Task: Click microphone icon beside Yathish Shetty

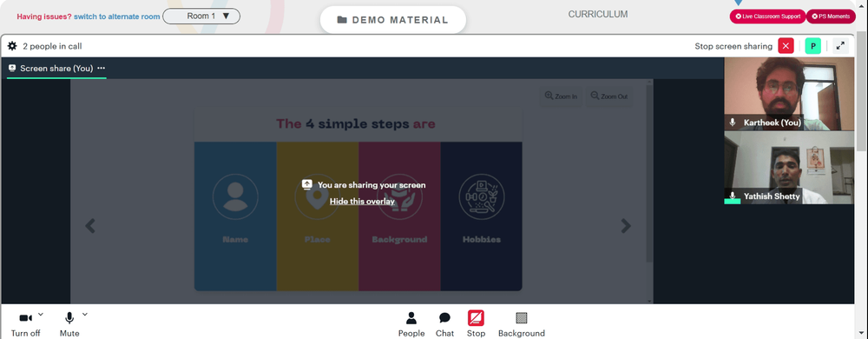Action: click(733, 196)
